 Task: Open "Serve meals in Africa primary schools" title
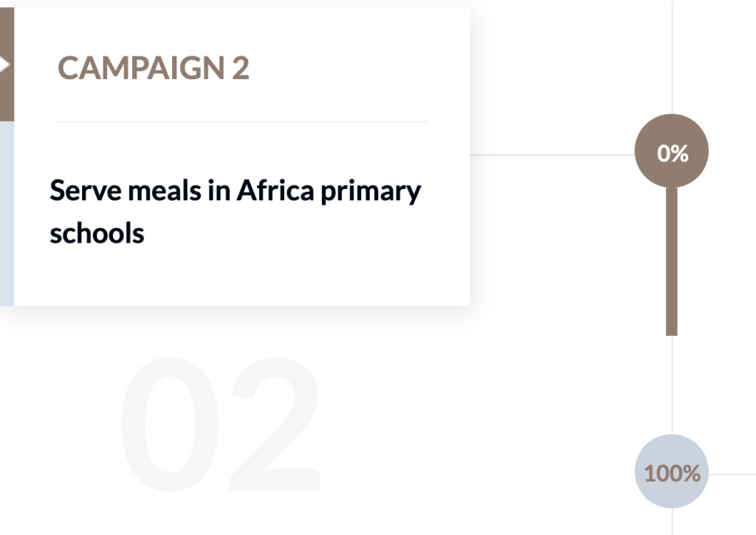(x=235, y=211)
